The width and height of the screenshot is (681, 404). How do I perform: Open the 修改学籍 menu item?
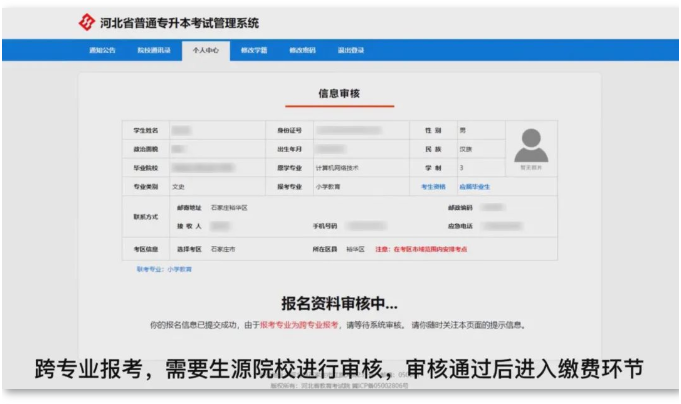click(254, 50)
